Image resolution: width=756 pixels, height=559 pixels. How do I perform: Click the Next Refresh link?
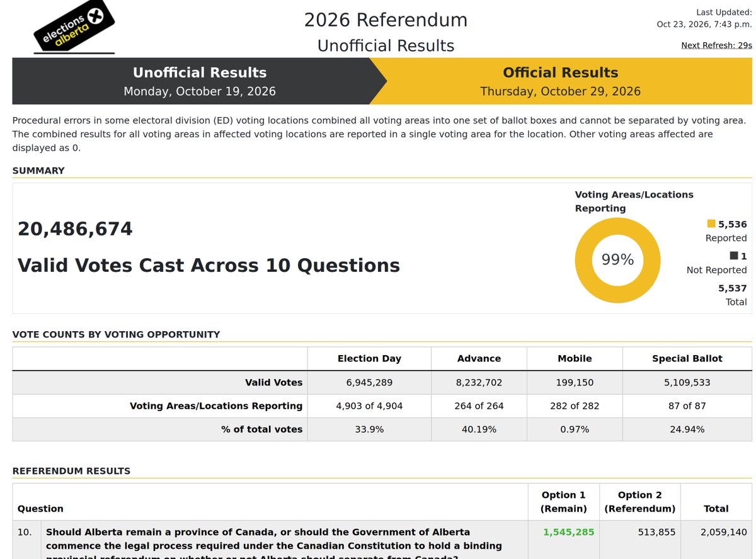(716, 45)
